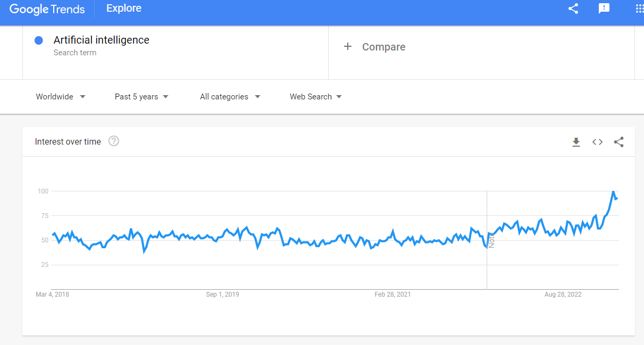Click the Note marker on the chart
Screen dimensions: 644x345
[491, 241]
